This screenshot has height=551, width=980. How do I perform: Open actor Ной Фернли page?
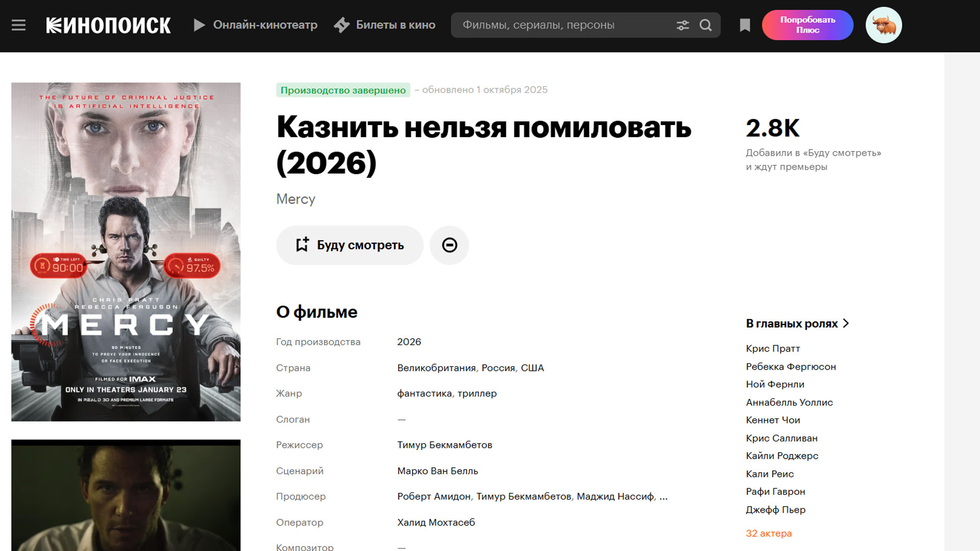(x=775, y=384)
